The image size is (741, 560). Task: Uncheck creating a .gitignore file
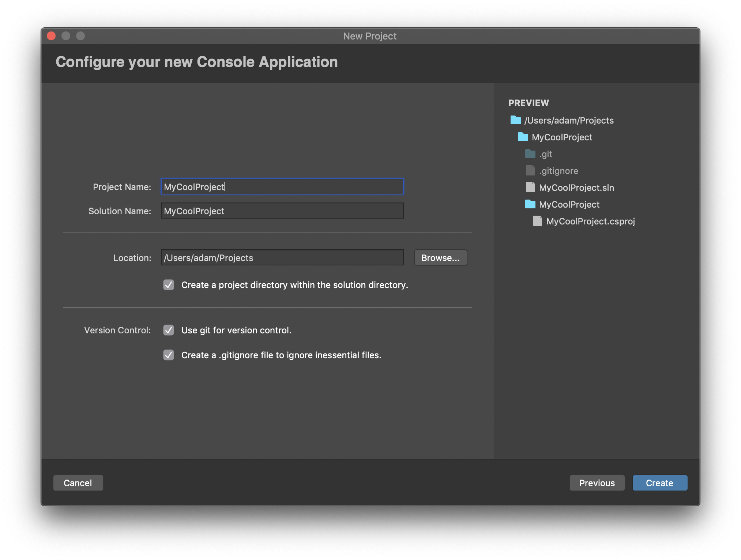(168, 355)
